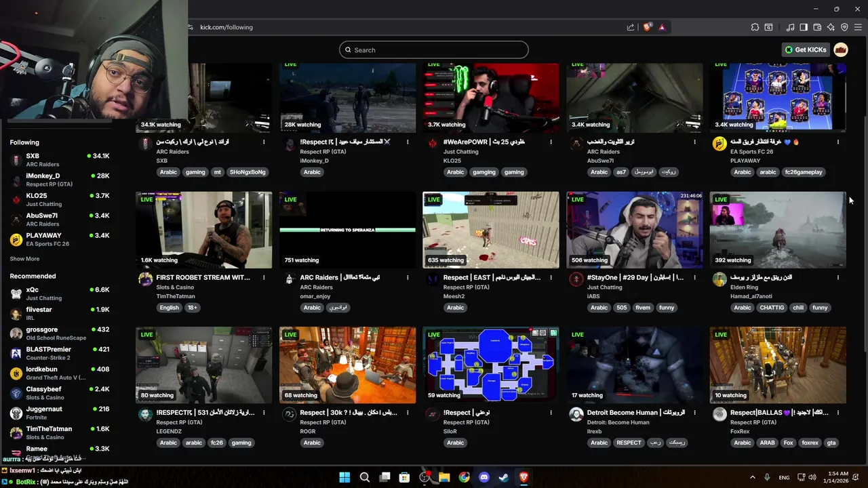This screenshot has width=868, height=488.
Task: Open options menu for iMonkey_D stream card
Action: coord(408,142)
